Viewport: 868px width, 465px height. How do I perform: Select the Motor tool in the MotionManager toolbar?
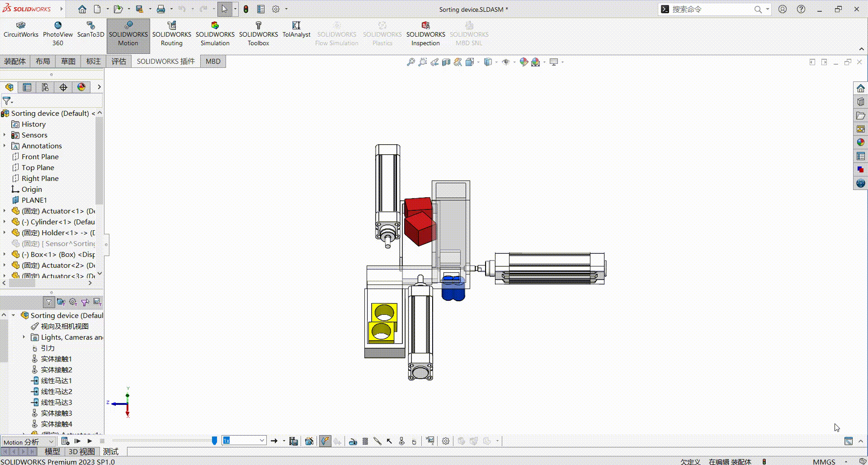click(354, 441)
